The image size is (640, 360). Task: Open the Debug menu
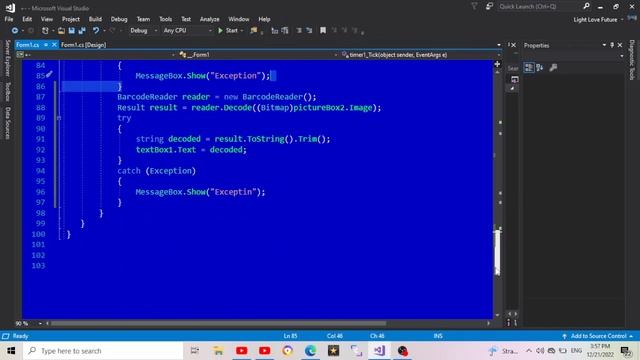pos(119,19)
